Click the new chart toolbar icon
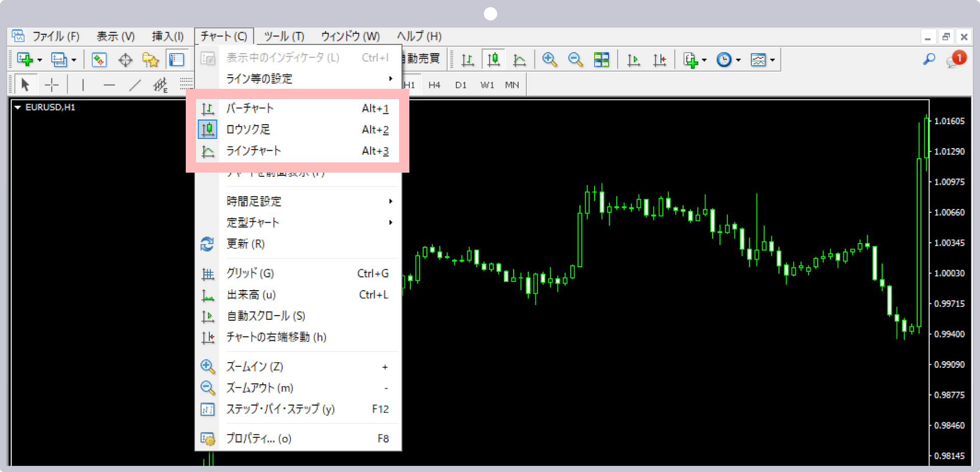The width and height of the screenshot is (980, 472). click(x=24, y=60)
